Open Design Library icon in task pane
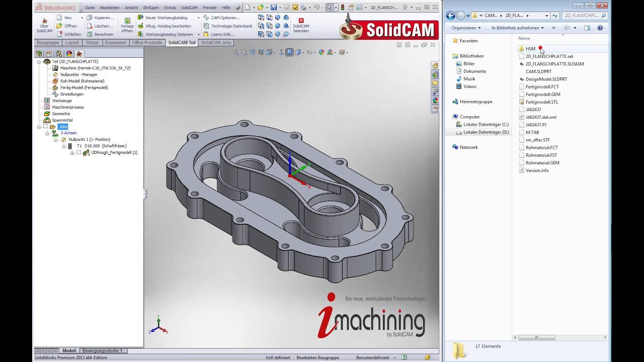 coord(435,74)
